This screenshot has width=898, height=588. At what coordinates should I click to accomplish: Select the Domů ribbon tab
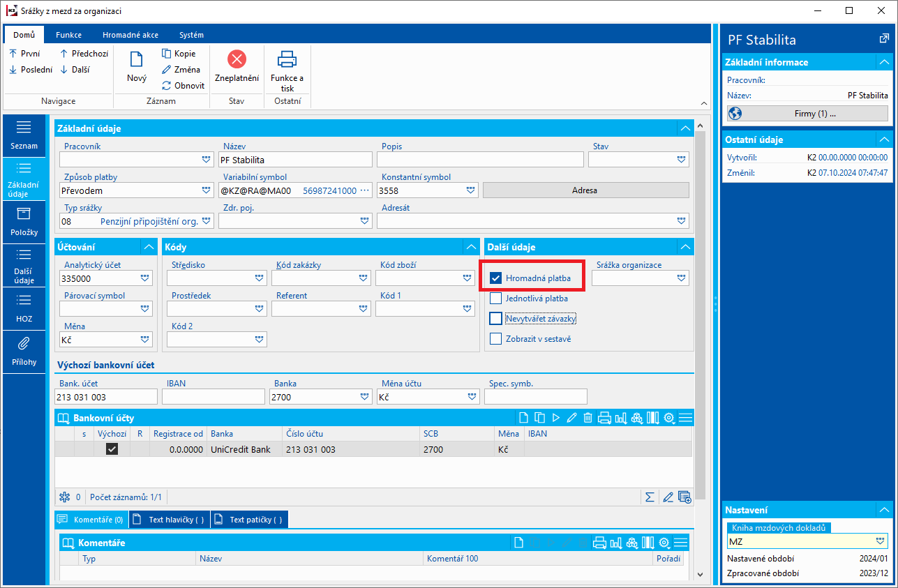click(x=24, y=35)
